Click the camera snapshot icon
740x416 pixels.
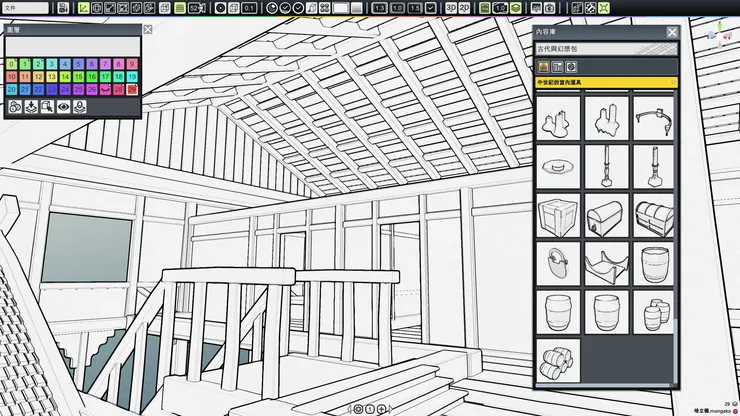pos(549,8)
